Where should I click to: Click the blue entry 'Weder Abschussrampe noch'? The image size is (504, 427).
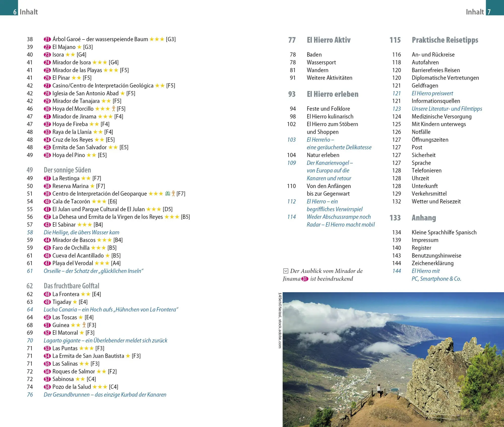tap(339, 217)
